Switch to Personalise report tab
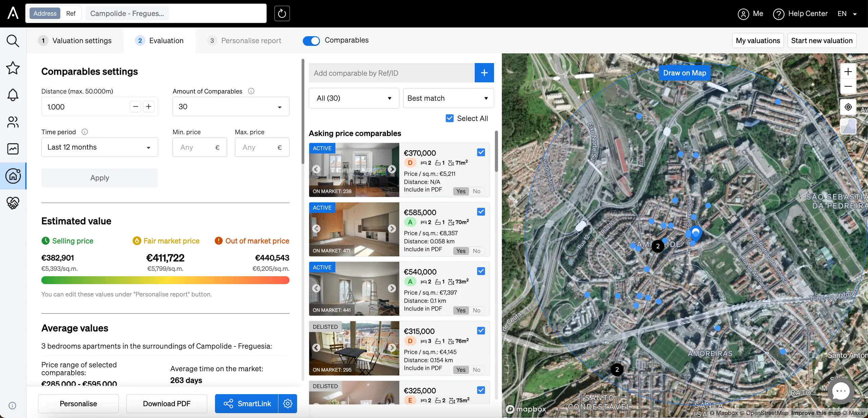 244,41
